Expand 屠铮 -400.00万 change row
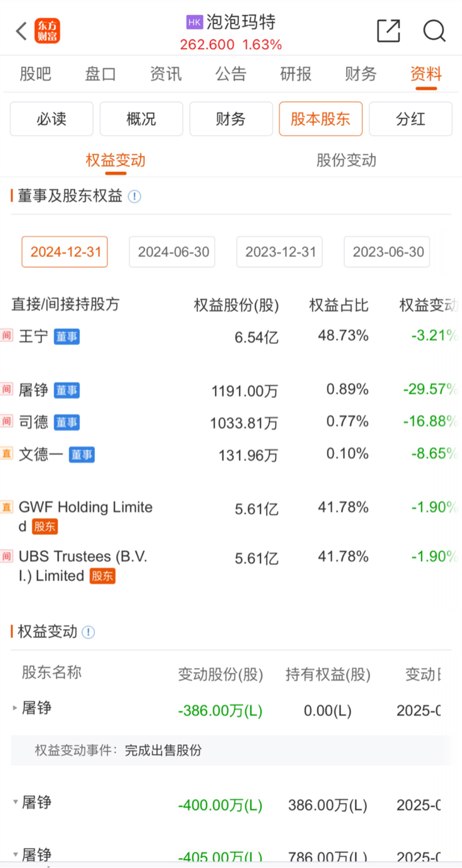 click(x=16, y=802)
